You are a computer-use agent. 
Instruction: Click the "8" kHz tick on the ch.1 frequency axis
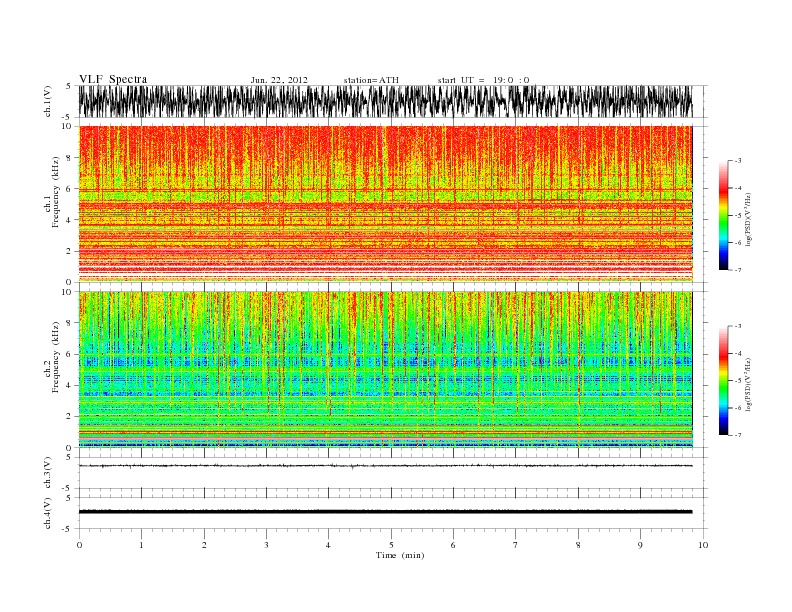point(69,158)
